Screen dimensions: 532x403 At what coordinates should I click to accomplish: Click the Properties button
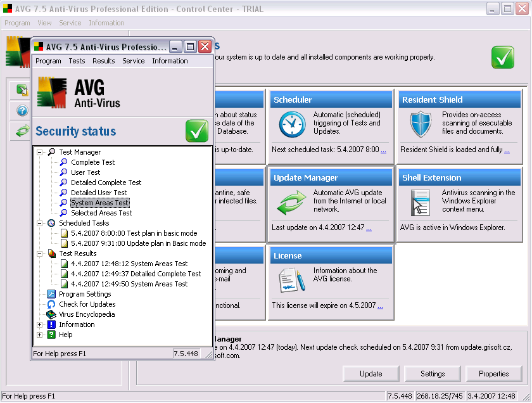click(x=493, y=374)
